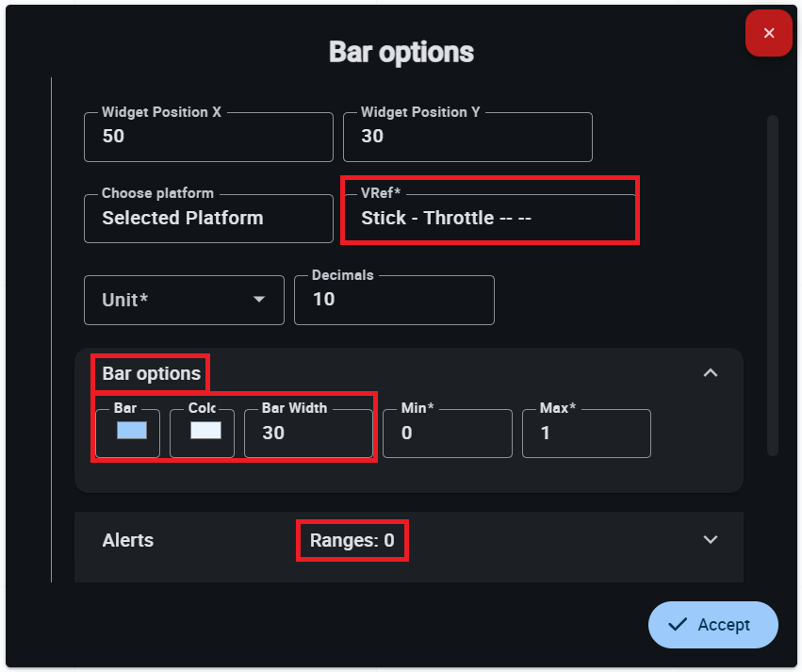Pick the light blue Bar color swatch

pos(131,432)
